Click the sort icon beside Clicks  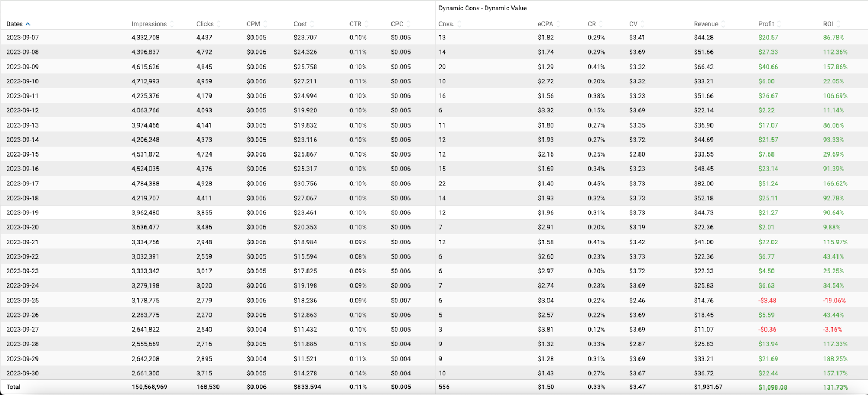coord(219,24)
